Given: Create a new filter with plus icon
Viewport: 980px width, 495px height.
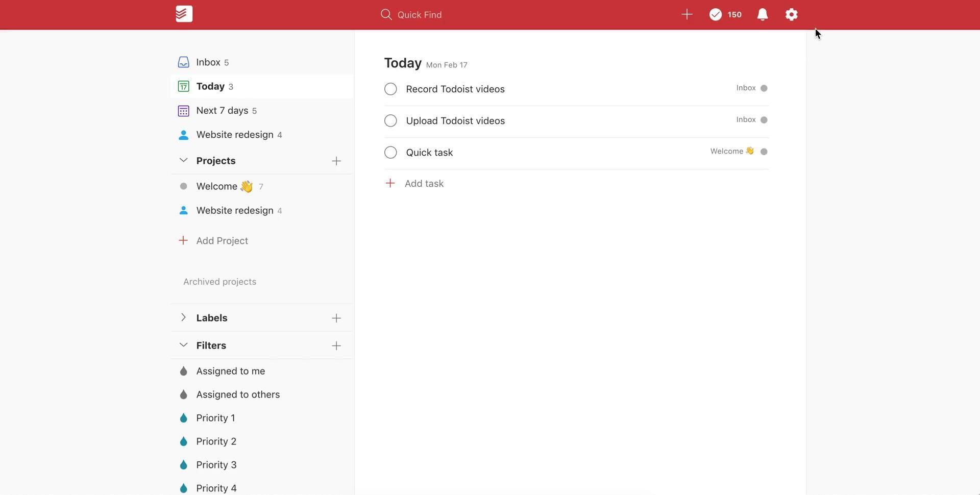Looking at the screenshot, I should click(336, 346).
